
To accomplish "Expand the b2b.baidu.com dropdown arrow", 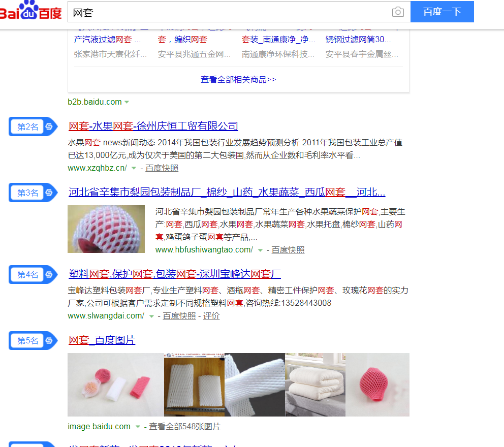I will (x=127, y=102).
